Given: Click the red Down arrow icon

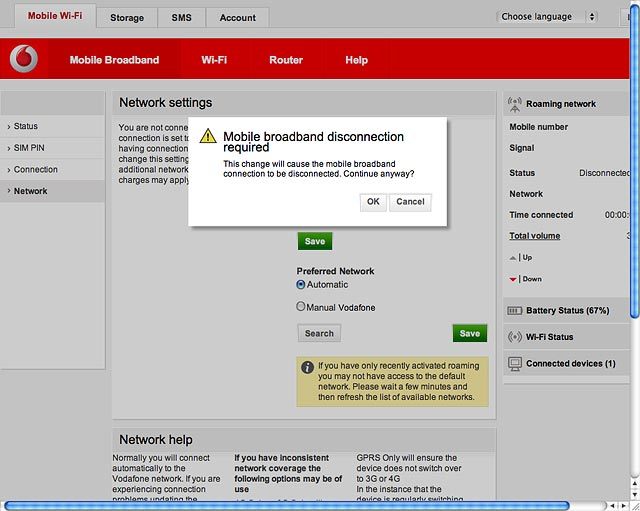Looking at the screenshot, I should click(x=513, y=280).
